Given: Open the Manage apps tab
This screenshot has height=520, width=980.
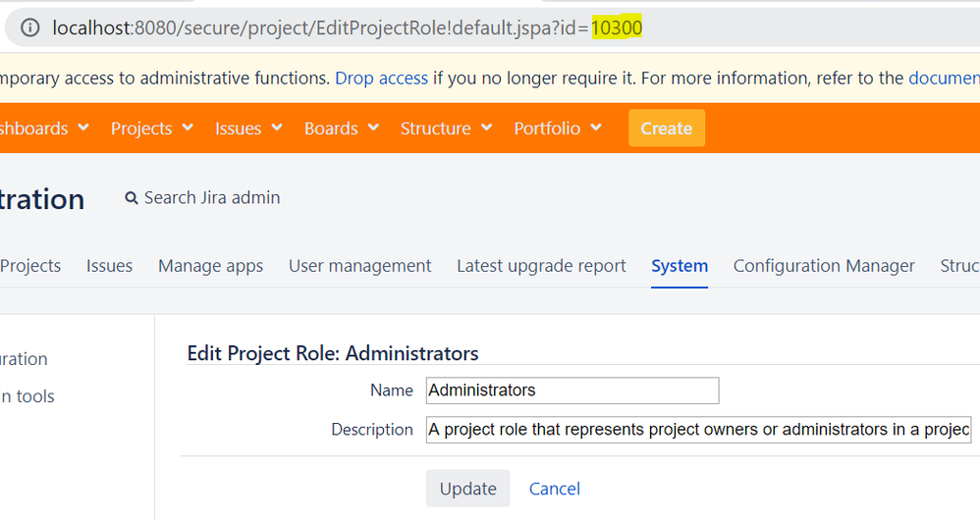Looking at the screenshot, I should coord(210,266).
